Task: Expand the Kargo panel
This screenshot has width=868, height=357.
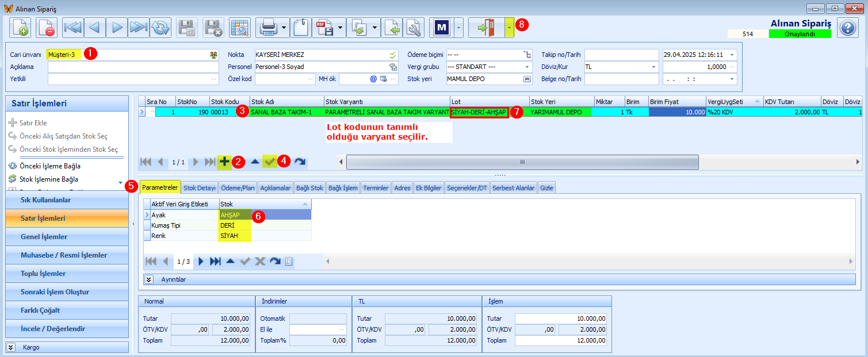Action: [x=12, y=347]
